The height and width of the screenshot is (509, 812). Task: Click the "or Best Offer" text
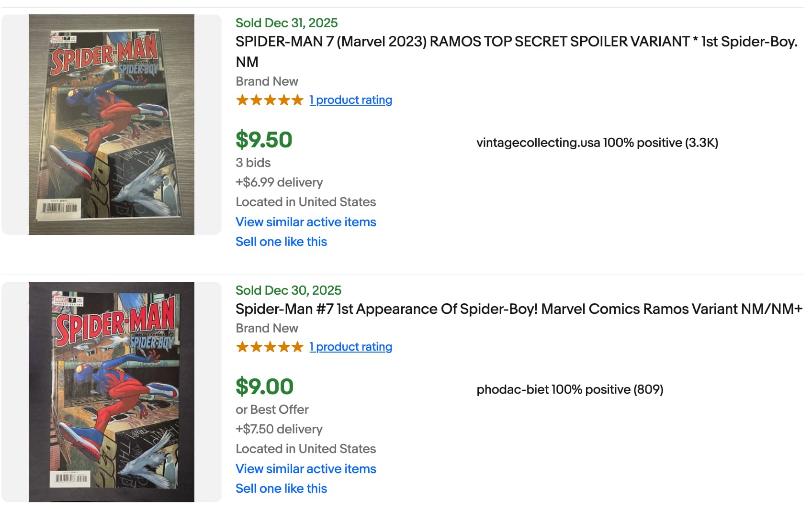[x=272, y=409]
